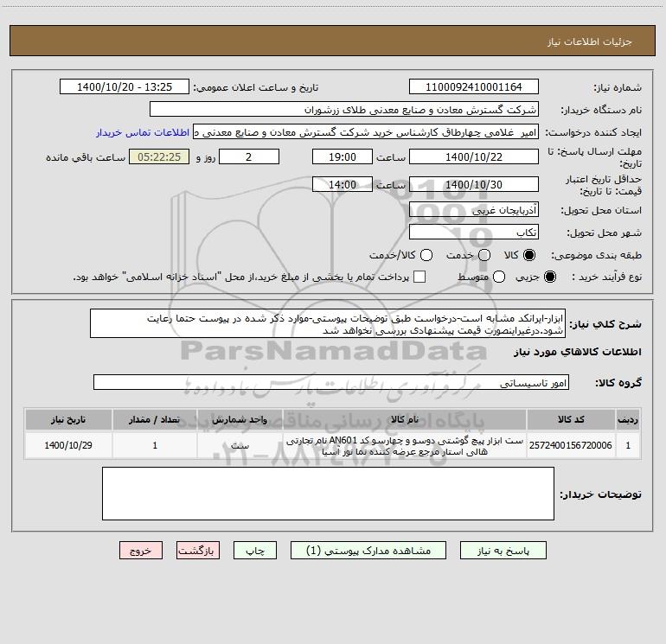Click the price validity date 1400/10/30
The height and width of the screenshot is (644, 666).
click(x=474, y=184)
